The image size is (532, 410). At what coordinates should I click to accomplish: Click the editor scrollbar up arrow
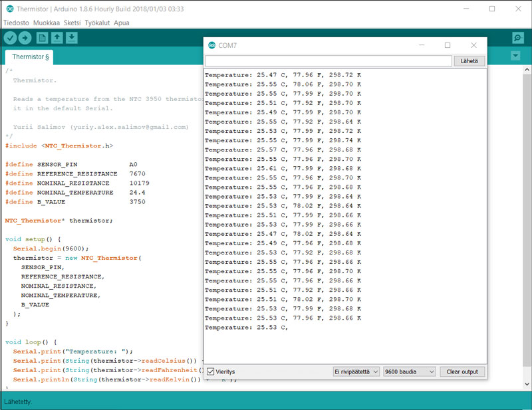click(x=527, y=70)
